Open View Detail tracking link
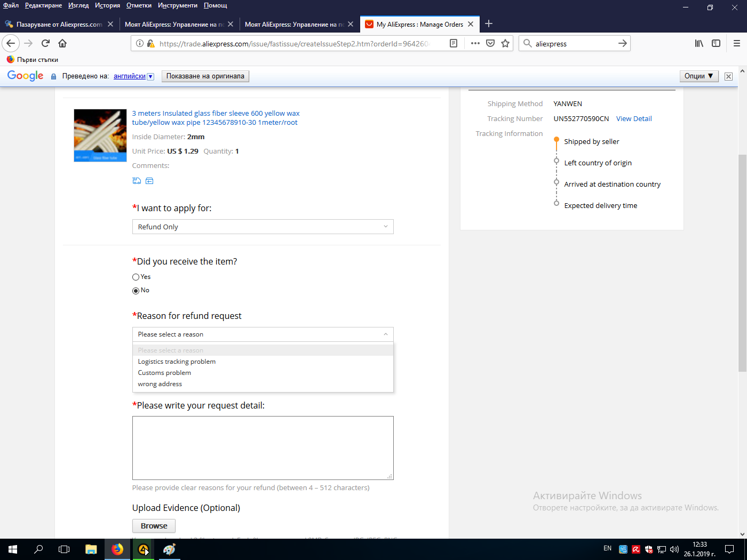 [634, 119]
